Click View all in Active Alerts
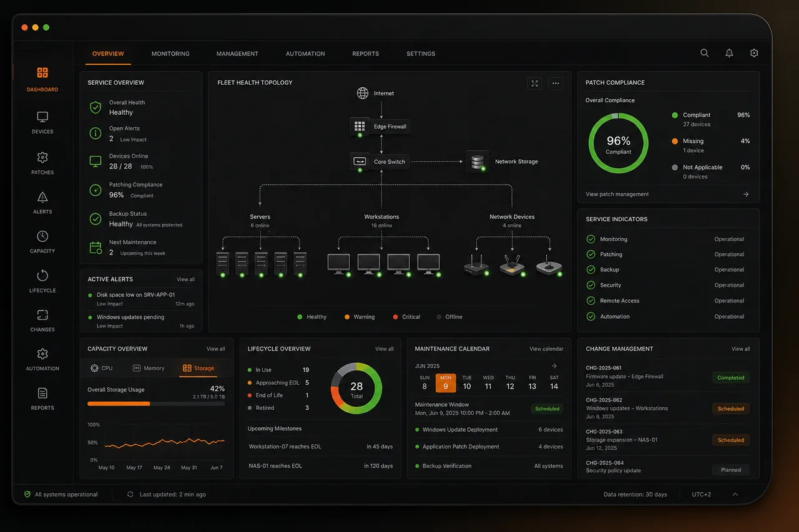 pyautogui.click(x=185, y=279)
